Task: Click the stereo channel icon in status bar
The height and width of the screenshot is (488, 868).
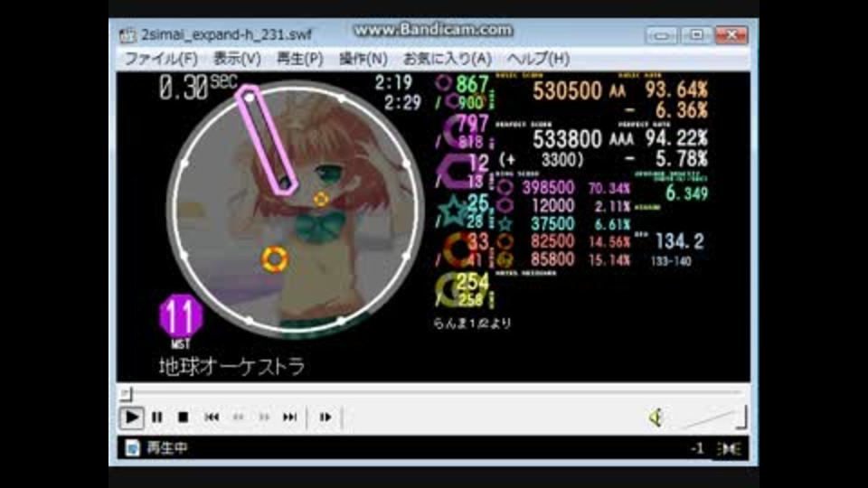Action: (x=729, y=449)
